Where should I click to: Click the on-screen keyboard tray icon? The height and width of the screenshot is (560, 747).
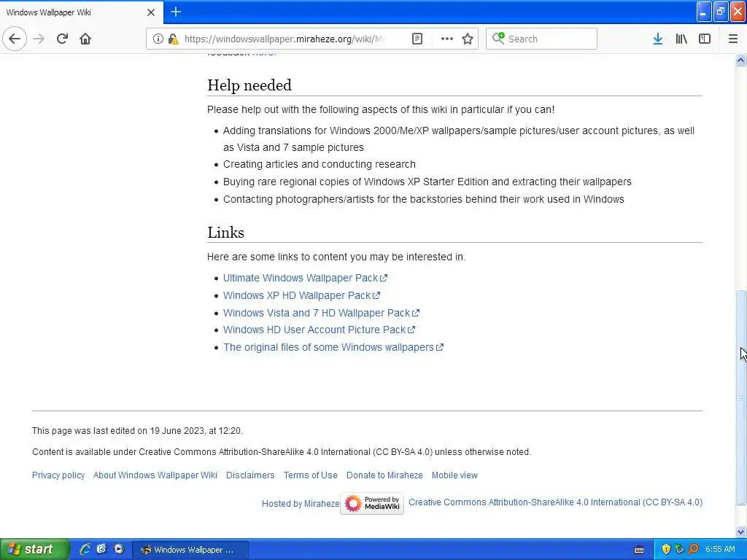coord(639,550)
